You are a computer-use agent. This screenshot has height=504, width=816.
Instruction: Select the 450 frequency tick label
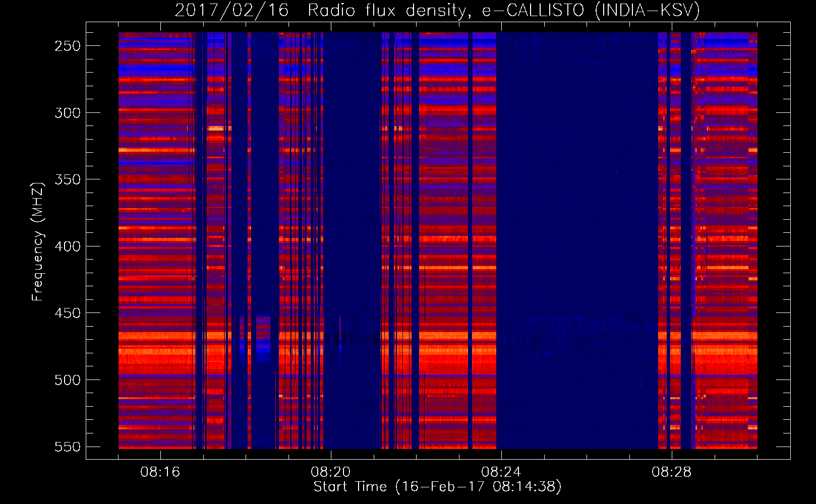[x=68, y=313]
